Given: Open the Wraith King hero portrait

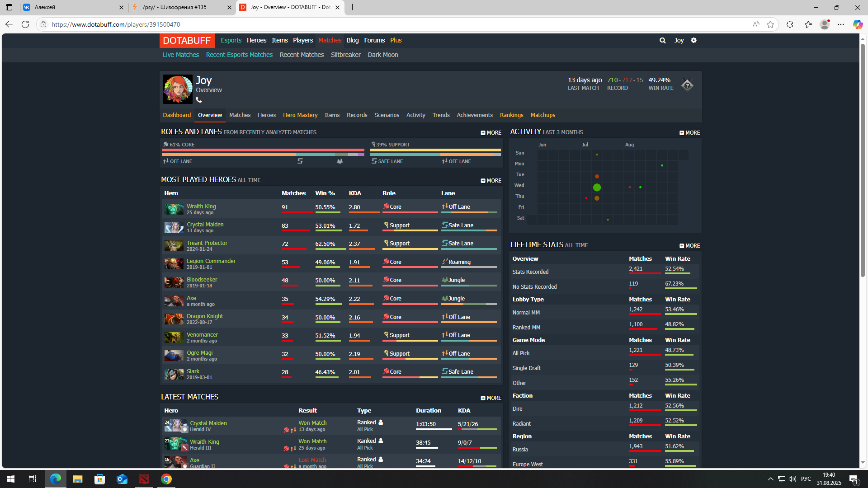Looking at the screenshot, I should (174, 209).
